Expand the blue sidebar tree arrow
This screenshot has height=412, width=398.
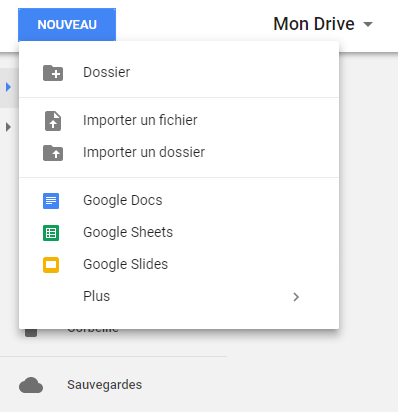9,87
